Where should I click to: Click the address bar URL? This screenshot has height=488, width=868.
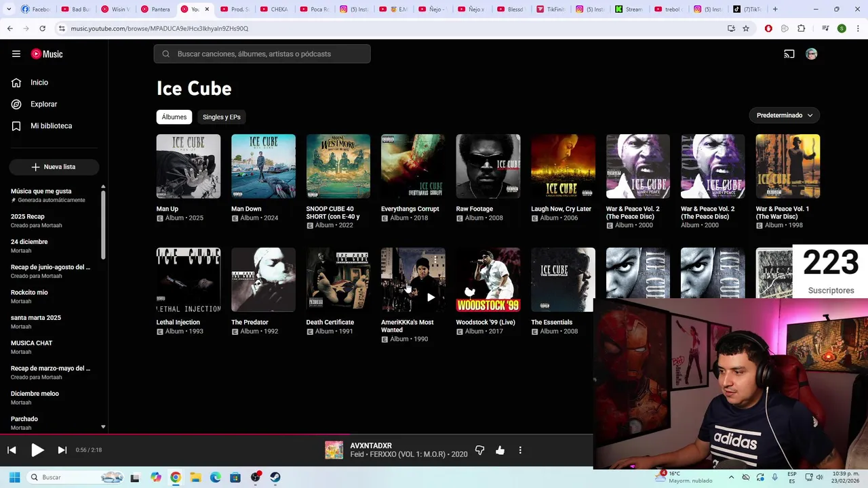click(159, 28)
